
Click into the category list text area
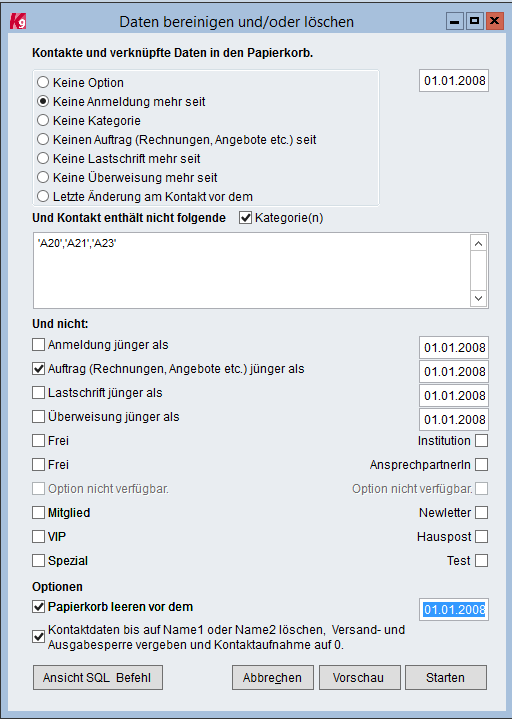(x=252, y=271)
